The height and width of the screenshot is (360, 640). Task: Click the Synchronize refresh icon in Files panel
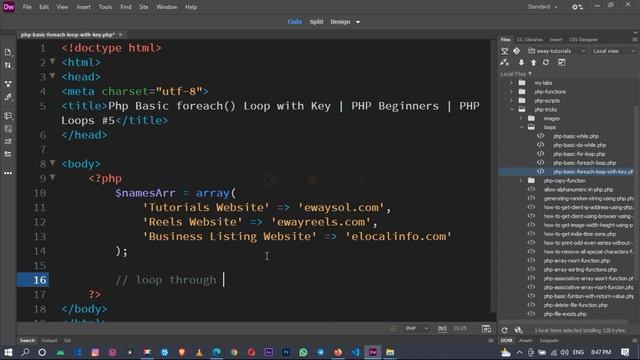[546, 62]
